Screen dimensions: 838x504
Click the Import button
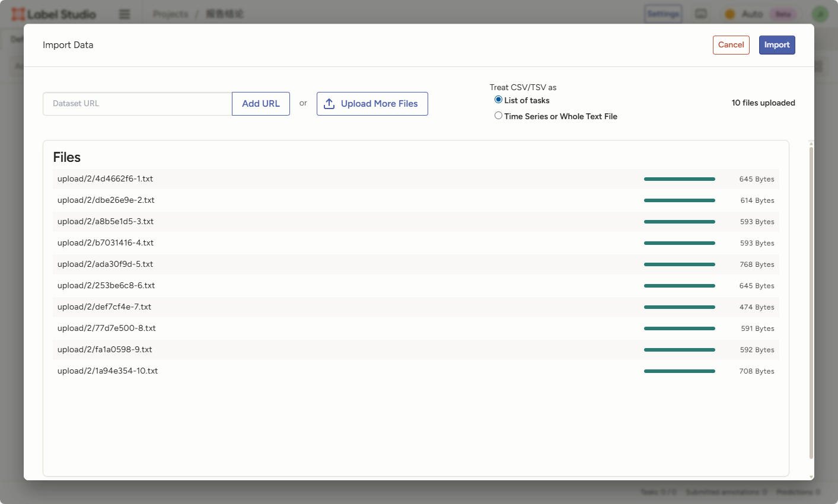[777, 45]
